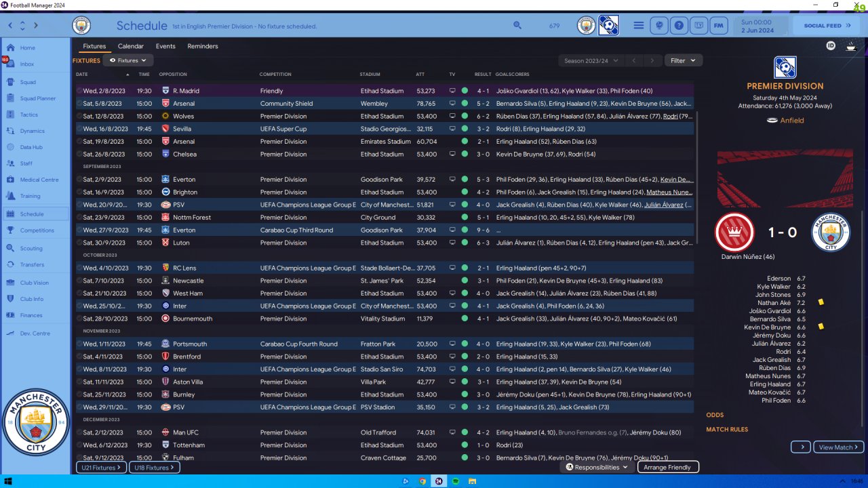
Task: Switch to the Calendar tab
Action: point(131,46)
